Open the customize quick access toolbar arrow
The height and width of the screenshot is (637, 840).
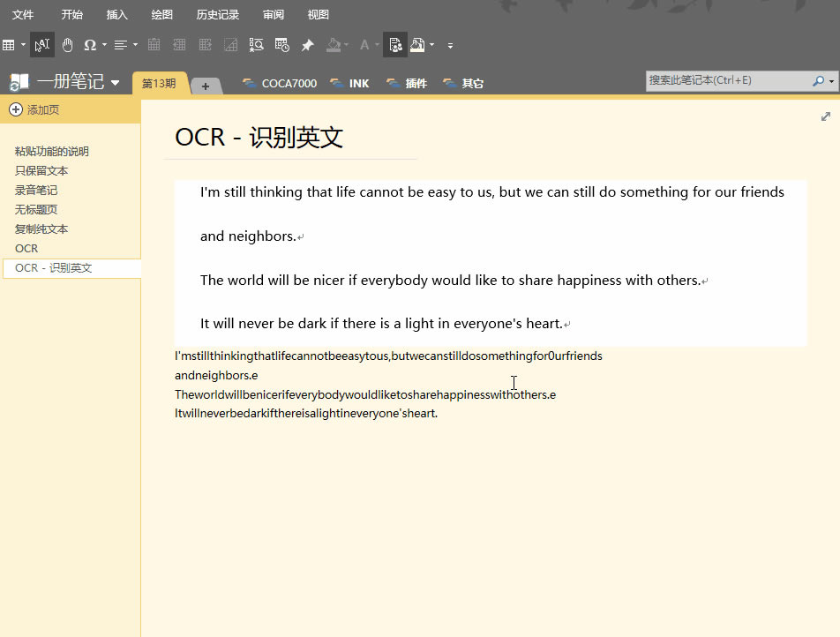[x=450, y=45]
